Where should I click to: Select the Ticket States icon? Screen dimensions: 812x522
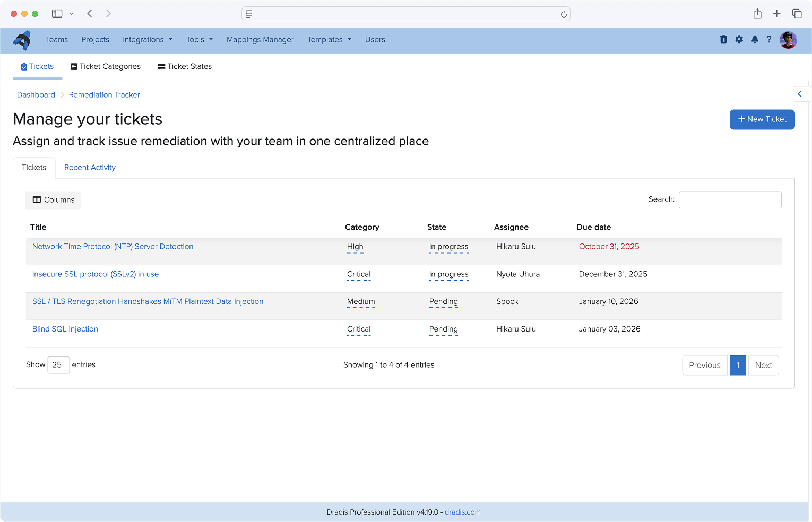tap(161, 66)
